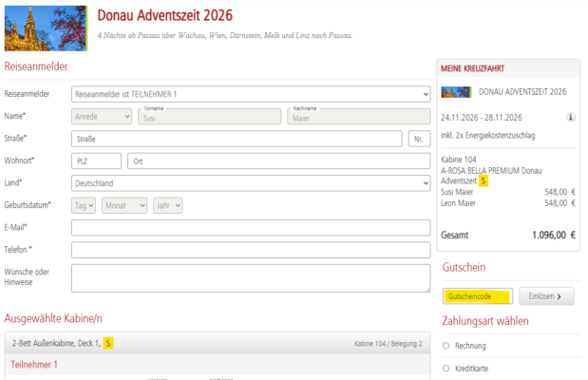Click the inkl. 2x Energiekostenzuschlag text

point(488,135)
